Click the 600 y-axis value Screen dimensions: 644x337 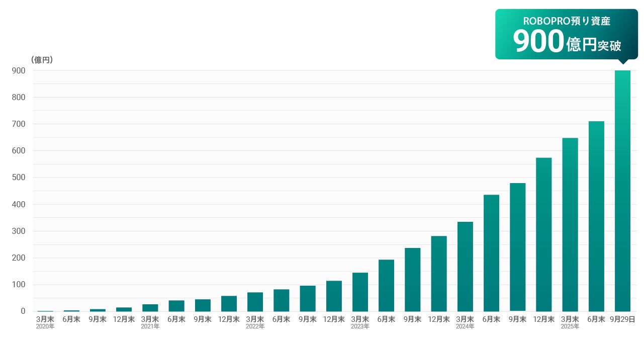(x=19, y=151)
